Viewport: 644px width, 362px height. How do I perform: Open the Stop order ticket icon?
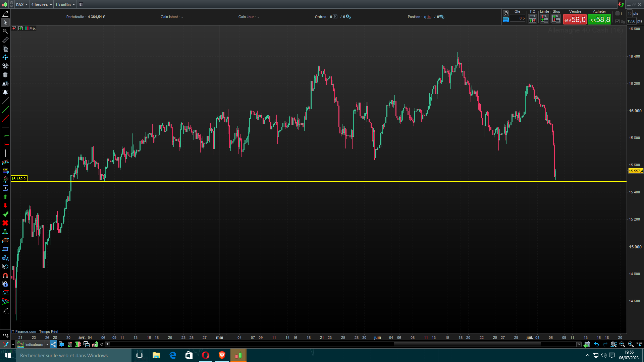(556, 19)
